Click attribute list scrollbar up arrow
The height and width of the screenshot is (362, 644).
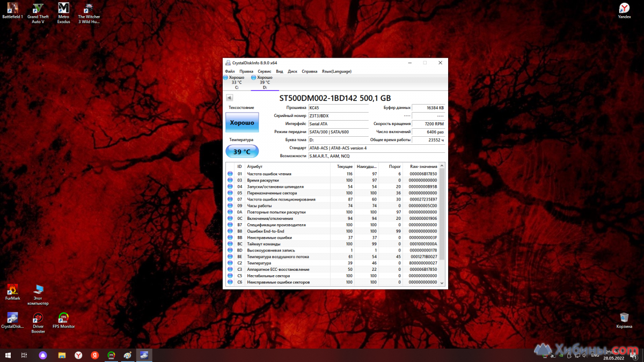pos(442,167)
